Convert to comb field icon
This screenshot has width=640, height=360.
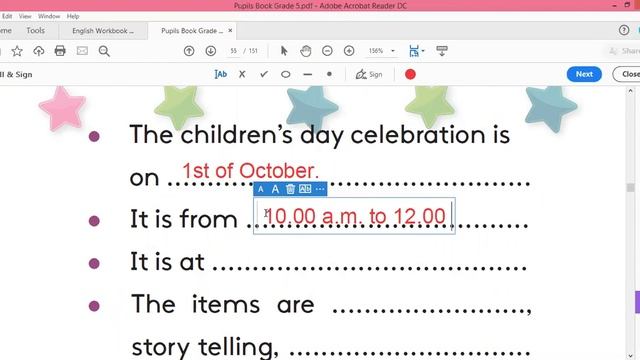305,189
